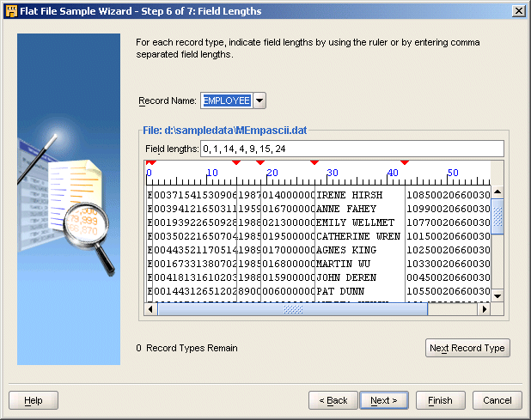Image resolution: width=531 pixels, height=420 pixels.
Task: Click the EMPLOYEE record name field
Action: tap(227, 100)
